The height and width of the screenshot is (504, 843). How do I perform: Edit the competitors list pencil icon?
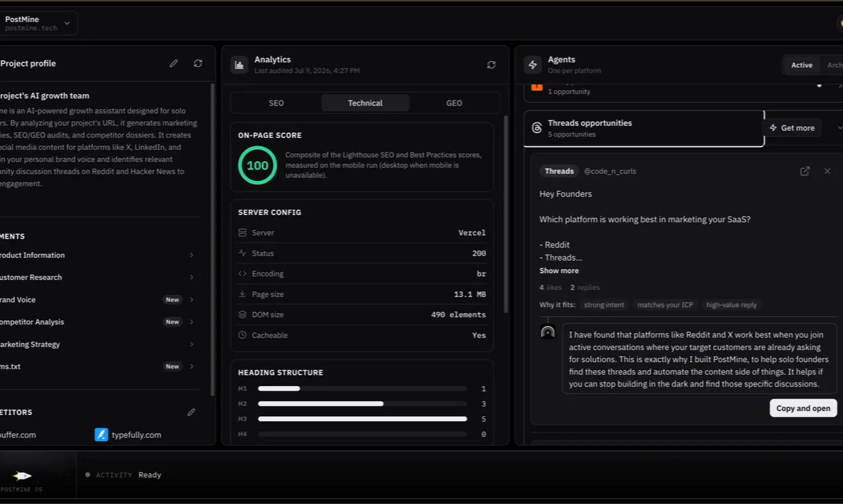pyautogui.click(x=191, y=412)
